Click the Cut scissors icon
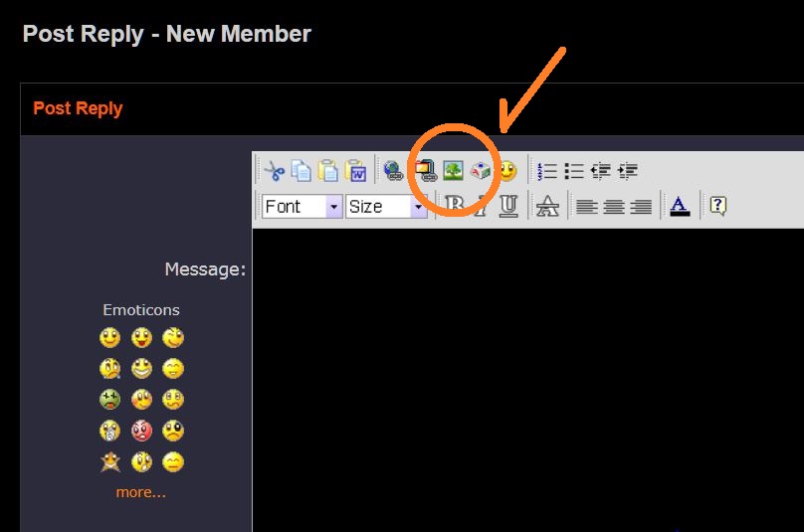This screenshot has width=804, height=532. coord(275,171)
